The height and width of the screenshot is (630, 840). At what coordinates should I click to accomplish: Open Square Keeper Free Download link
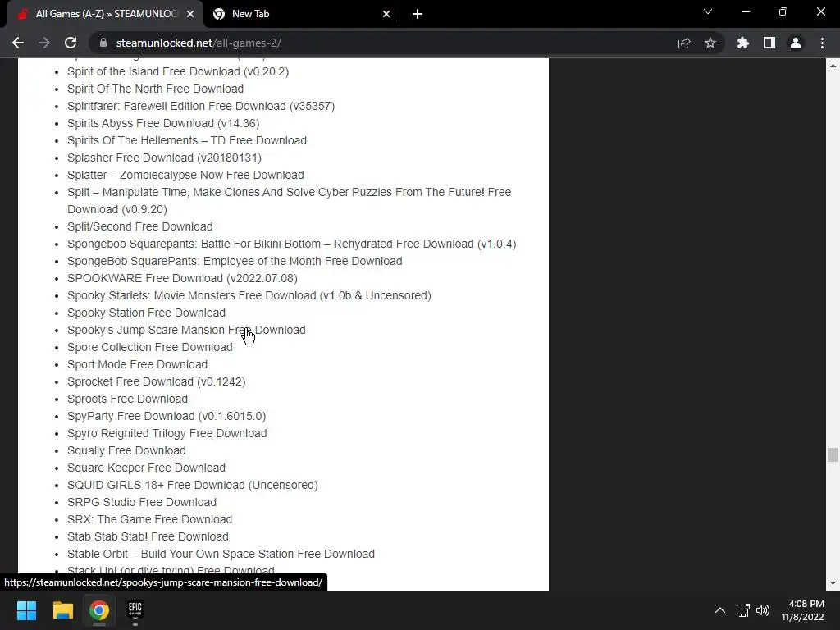click(146, 468)
